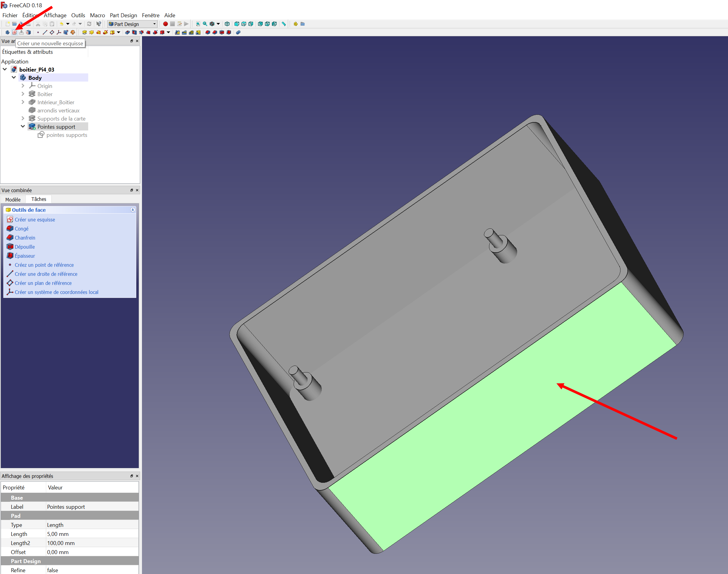This screenshot has width=728, height=574.
Task: Click the Create new sketch toolbar icon
Action: click(14, 32)
